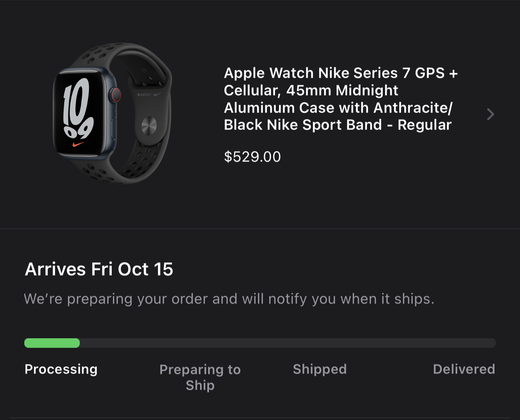Select the Preparing to Ship stage label
This screenshot has height=420, width=520.
pos(200,377)
